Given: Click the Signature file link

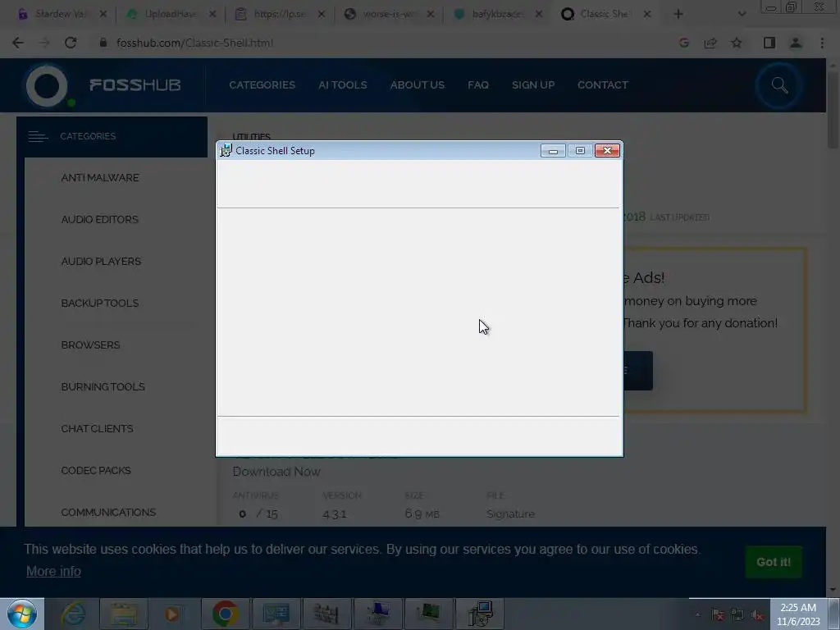Looking at the screenshot, I should [510, 514].
